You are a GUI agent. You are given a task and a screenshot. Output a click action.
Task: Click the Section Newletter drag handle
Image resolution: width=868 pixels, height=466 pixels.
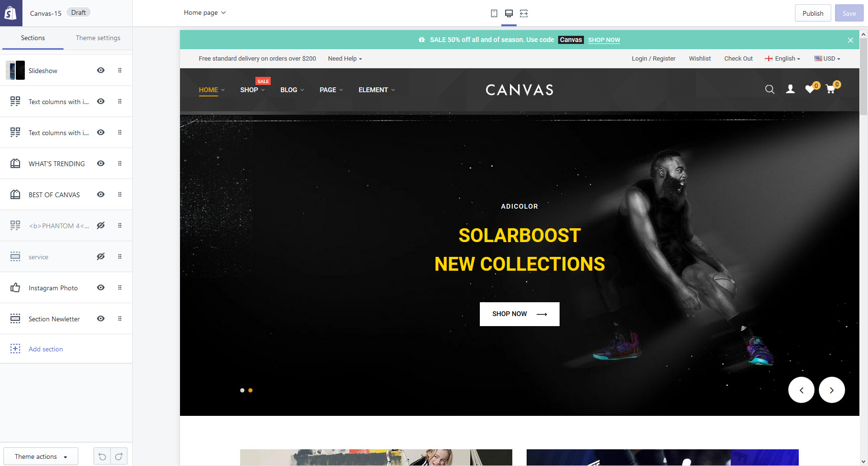pos(120,318)
